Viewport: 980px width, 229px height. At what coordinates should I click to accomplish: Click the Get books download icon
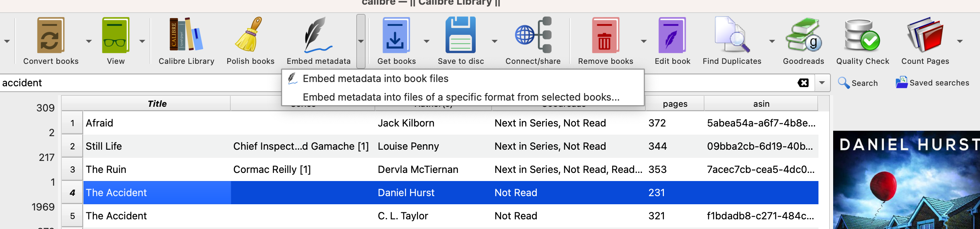pyautogui.click(x=396, y=36)
